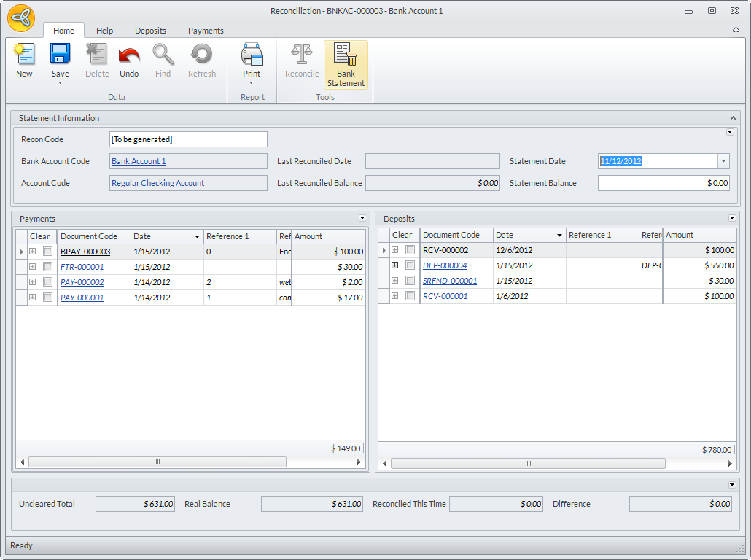
Task: Follow the Regular Checking Account link
Action: point(157,183)
